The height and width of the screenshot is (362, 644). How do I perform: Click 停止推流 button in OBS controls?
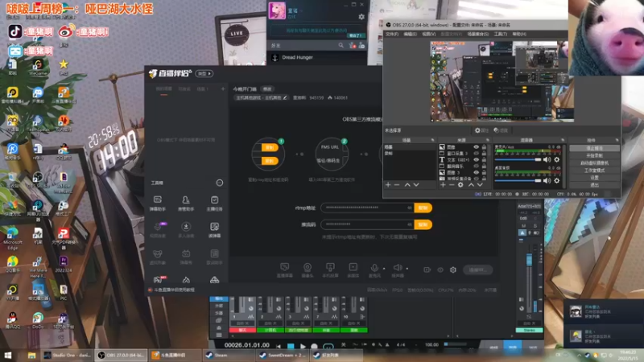click(x=594, y=148)
